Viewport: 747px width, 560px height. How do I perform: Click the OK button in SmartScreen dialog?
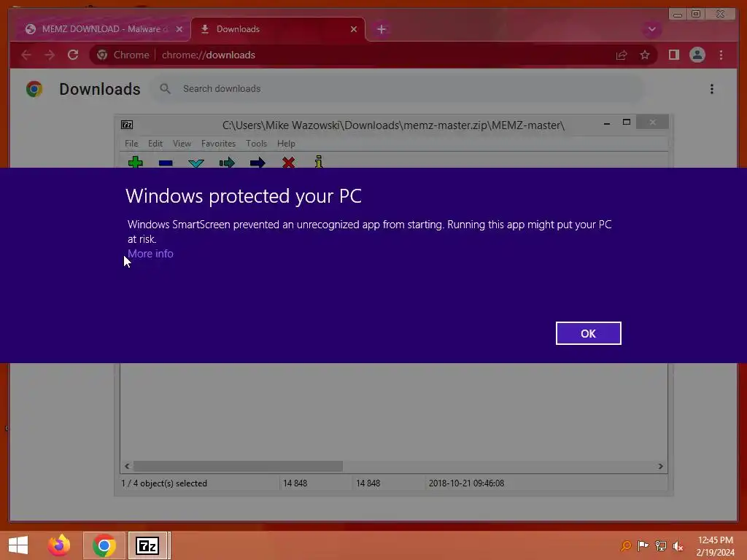588,333
